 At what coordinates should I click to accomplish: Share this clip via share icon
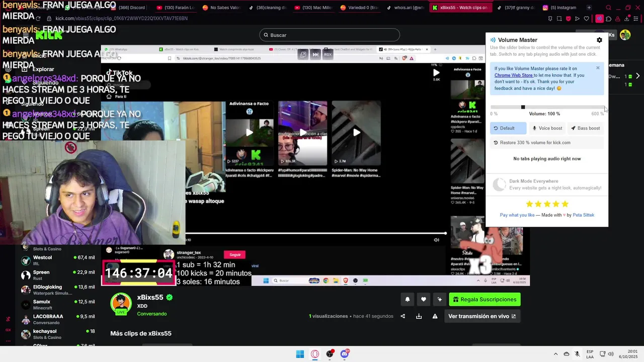pos(403,316)
